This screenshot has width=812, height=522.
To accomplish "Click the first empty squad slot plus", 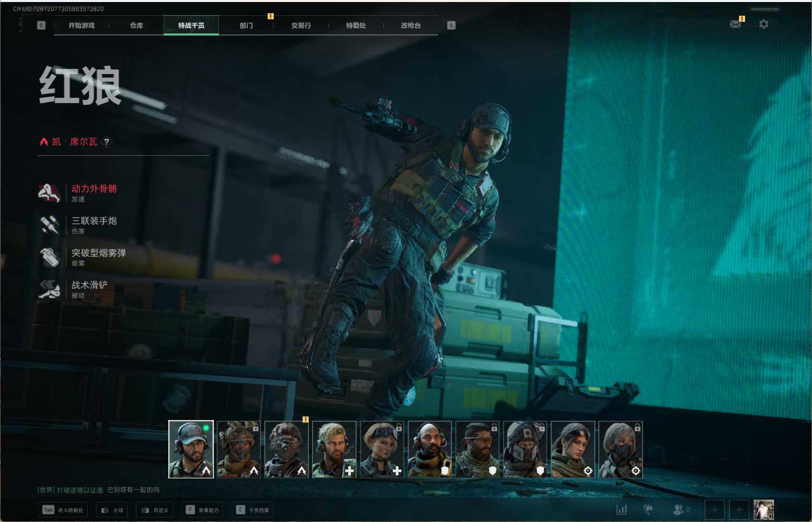I will tap(715, 510).
